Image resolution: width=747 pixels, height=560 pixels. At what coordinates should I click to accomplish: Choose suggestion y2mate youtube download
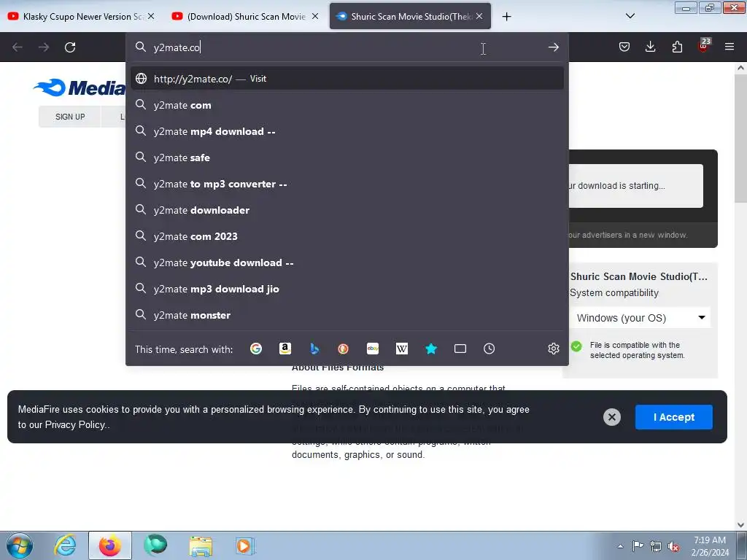point(347,262)
